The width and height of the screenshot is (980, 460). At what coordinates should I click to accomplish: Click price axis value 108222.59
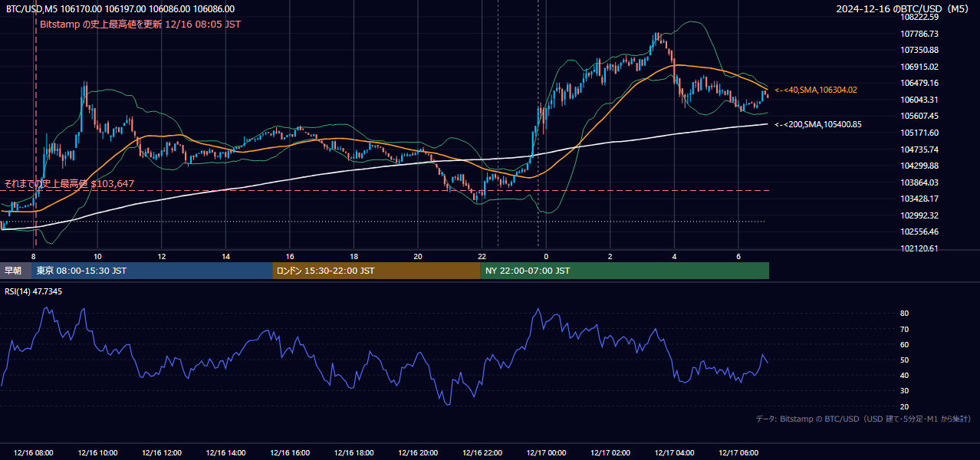(x=919, y=17)
